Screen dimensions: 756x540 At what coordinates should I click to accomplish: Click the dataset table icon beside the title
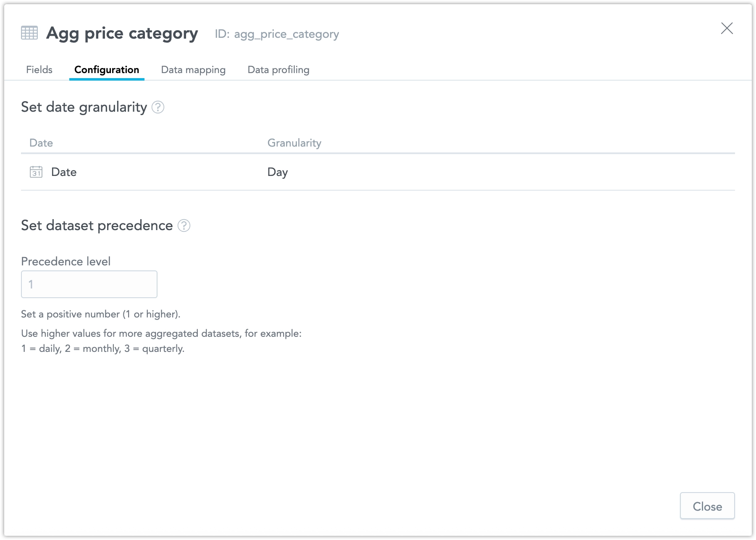tap(29, 33)
